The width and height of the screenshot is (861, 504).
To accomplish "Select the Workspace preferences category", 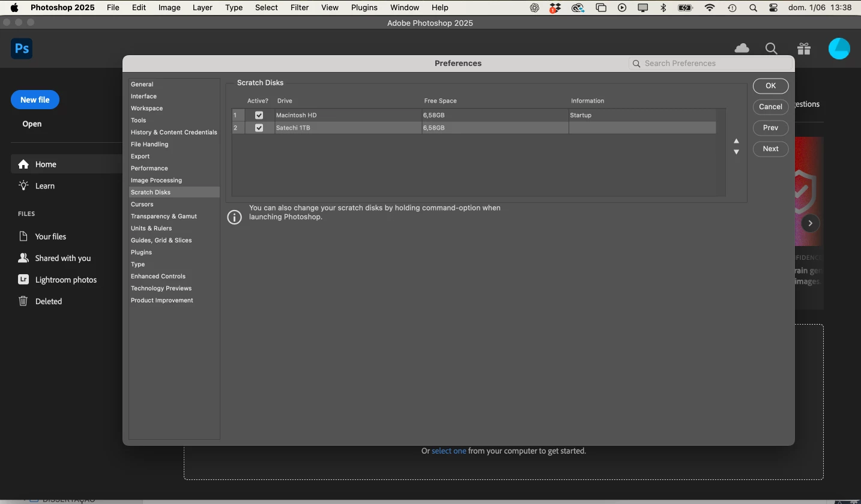I will pyautogui.click(x=174, y=108).
